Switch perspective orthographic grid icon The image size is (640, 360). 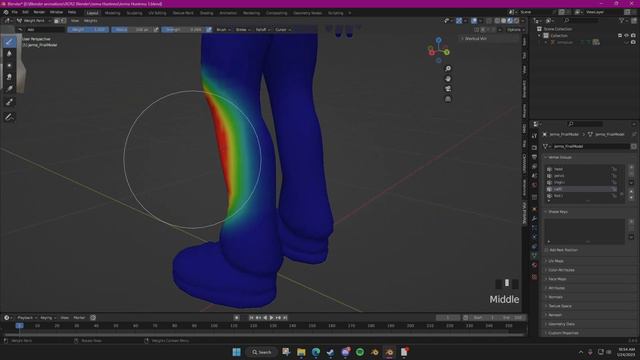(448, 99)
